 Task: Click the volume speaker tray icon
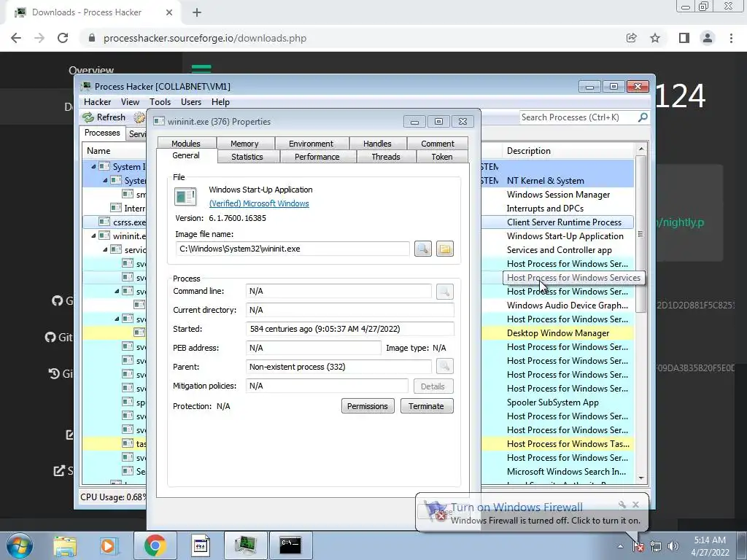(673, 546)
